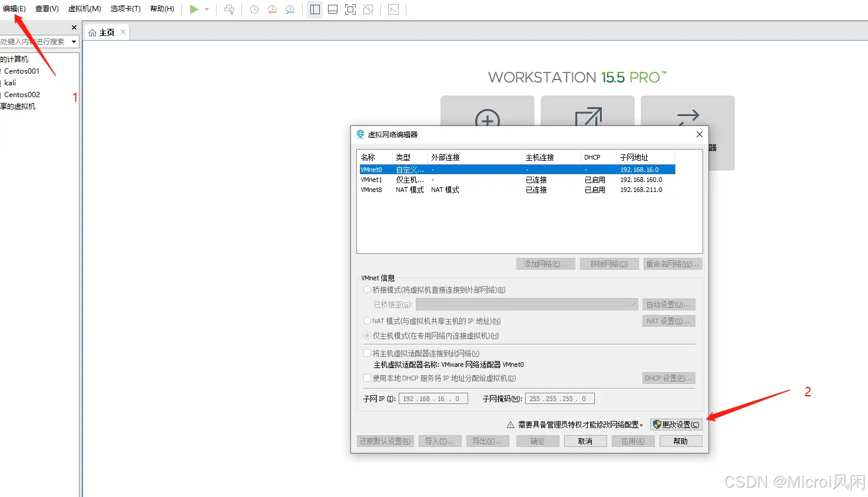Click the 类型 column header
Screen dimensions: 868x497
(x=410, y=157)
